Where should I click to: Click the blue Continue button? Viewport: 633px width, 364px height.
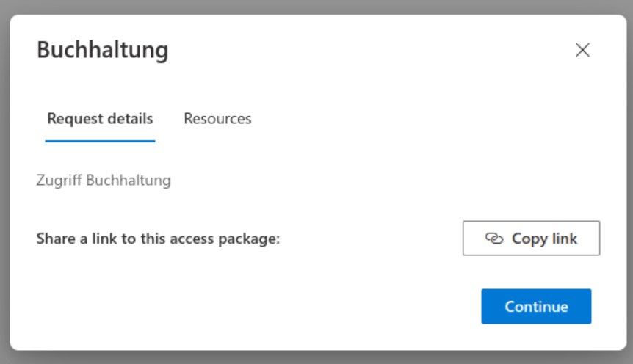536,306
